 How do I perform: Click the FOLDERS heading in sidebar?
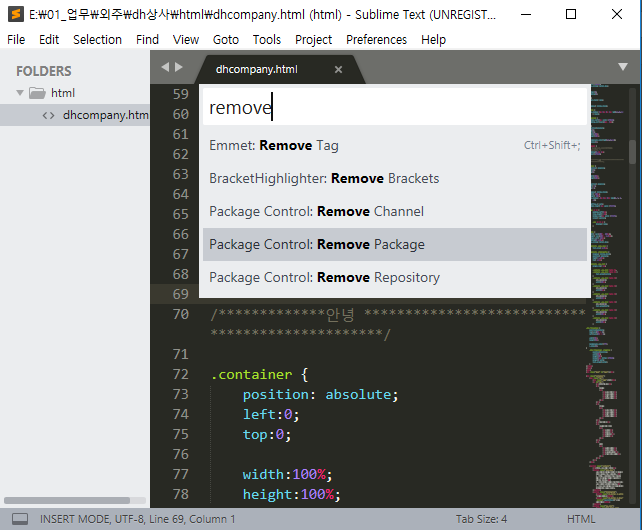click(x=44, y=71)
